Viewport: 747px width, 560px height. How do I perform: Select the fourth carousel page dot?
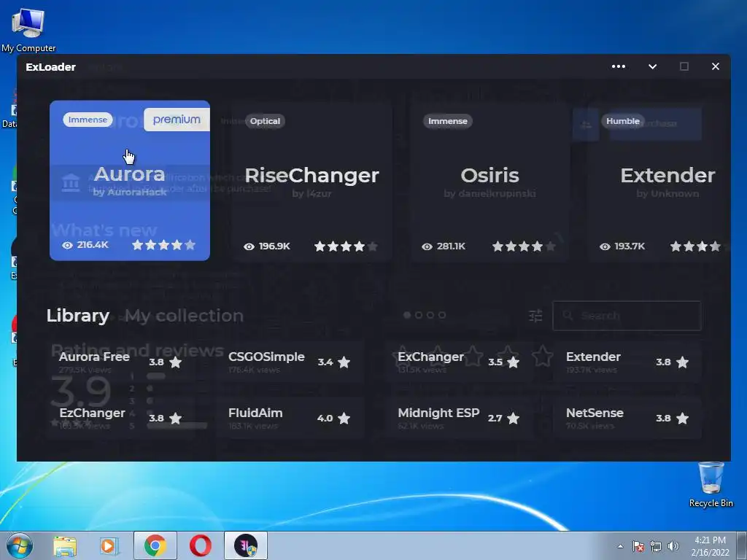[442, 315]
